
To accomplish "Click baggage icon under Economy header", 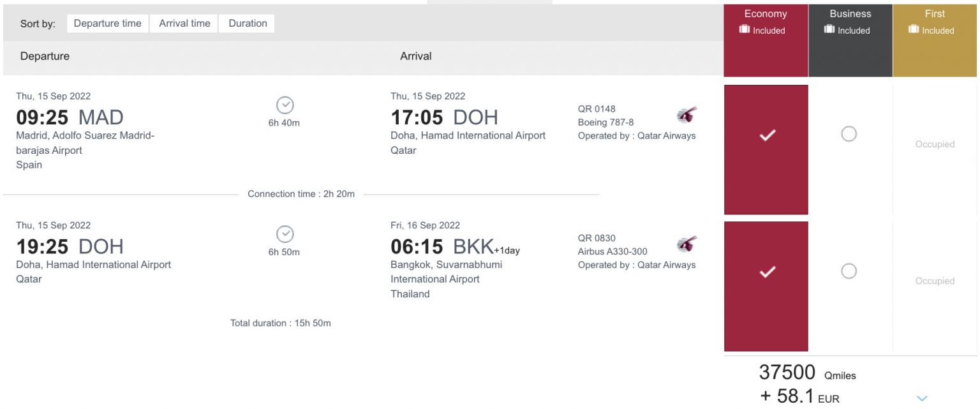I will pyautogui.click(x=744, y=29).
